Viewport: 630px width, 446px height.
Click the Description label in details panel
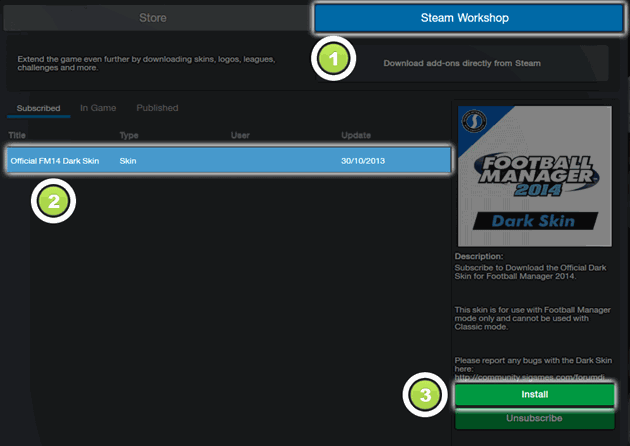tap(479, 256)
